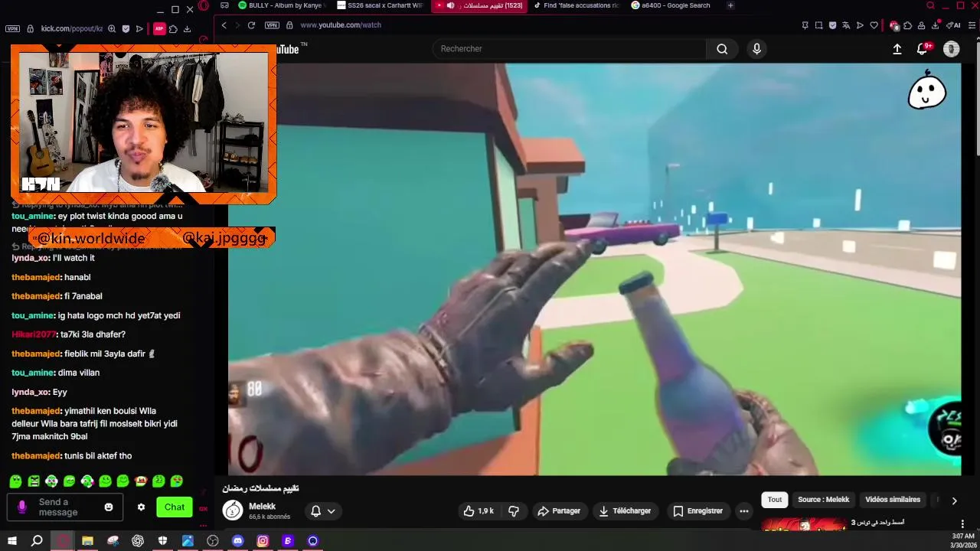
Task: Click the translate page icon in toolbar
Action: pyautogui.click(x=846, y=25)
